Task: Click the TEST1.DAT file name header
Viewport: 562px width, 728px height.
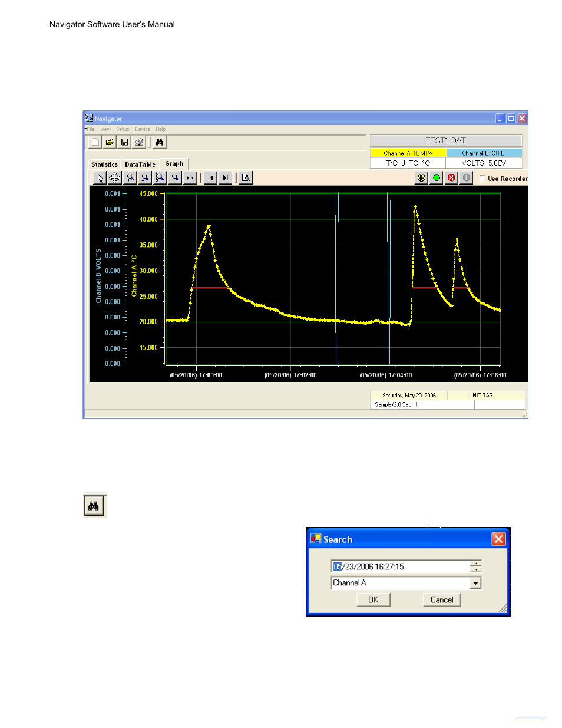Action: coord(446,140)
